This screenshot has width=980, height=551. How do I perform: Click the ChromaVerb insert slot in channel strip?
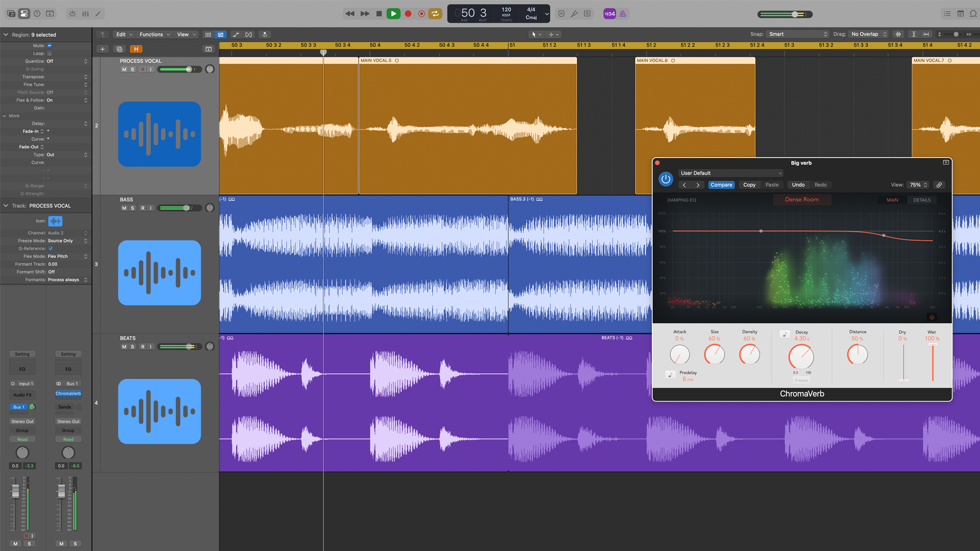point(68,393)
